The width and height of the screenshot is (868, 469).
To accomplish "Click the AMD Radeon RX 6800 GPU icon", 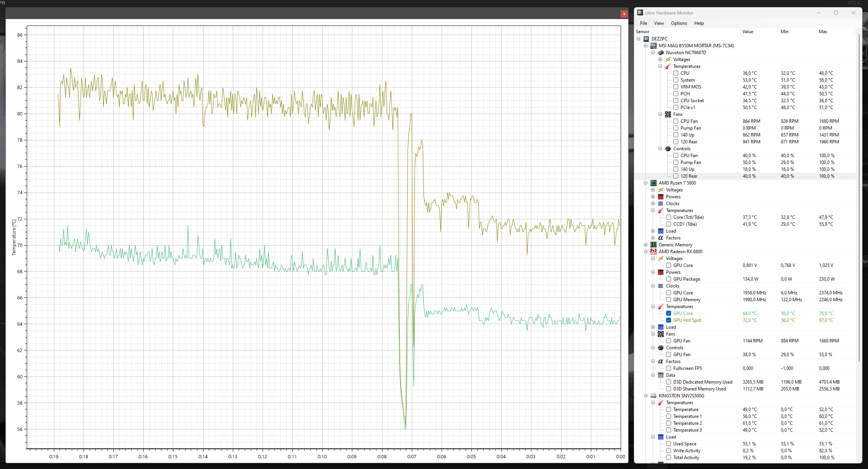I will pyautogui.click(x=653, y=252).
